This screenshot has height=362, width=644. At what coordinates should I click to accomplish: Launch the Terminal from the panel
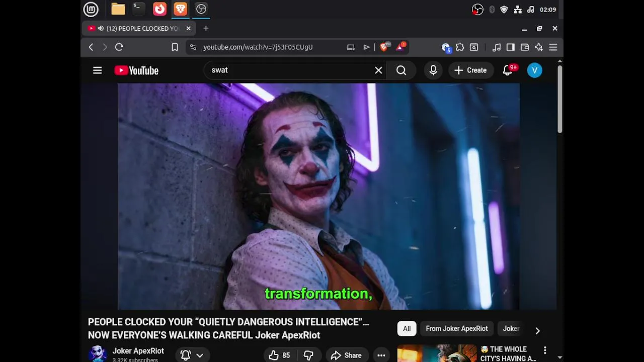(x=138, y=9)
